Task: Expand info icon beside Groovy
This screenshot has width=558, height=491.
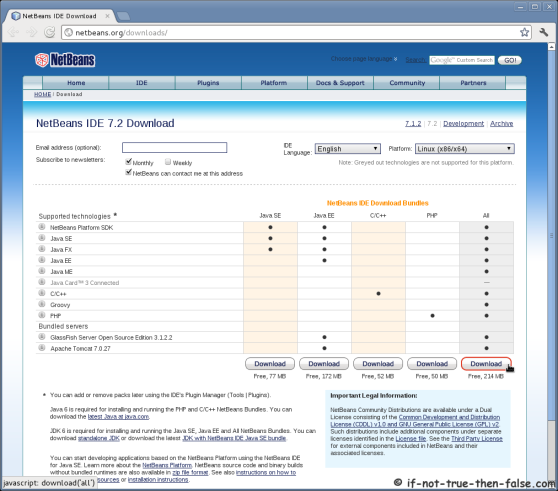Action: point(42,304)
